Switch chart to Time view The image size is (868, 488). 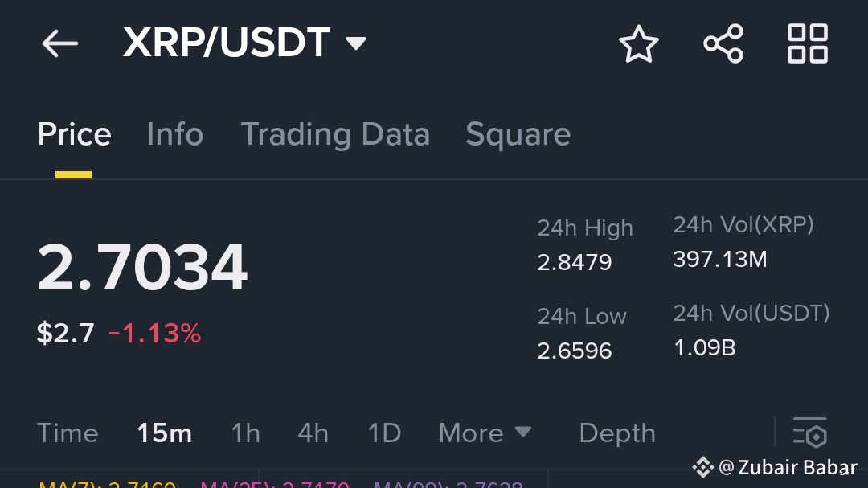68,433
